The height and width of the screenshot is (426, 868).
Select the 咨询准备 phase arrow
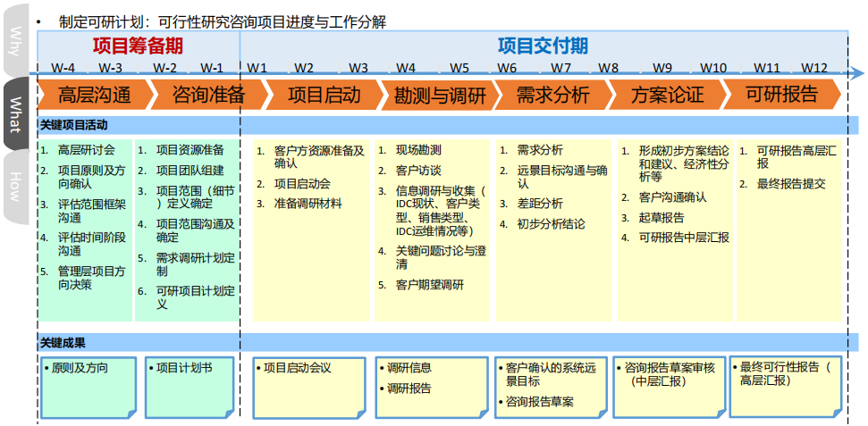208,95
